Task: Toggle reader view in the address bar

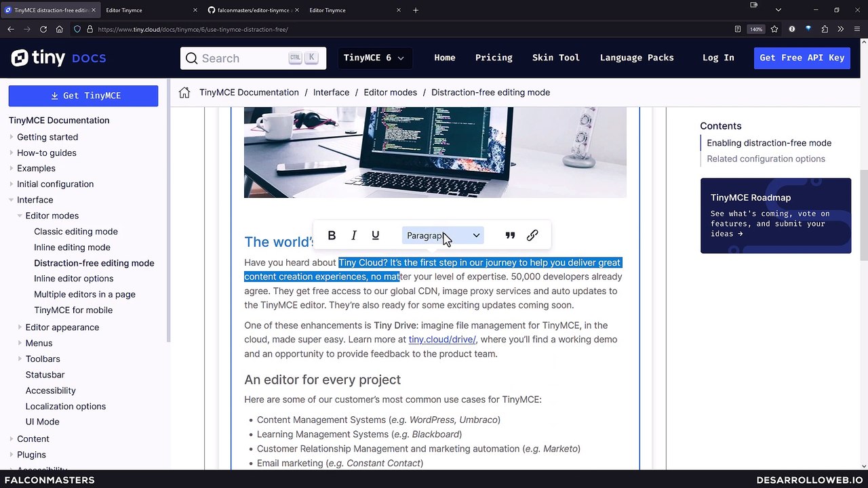Action: coord(737,29)
